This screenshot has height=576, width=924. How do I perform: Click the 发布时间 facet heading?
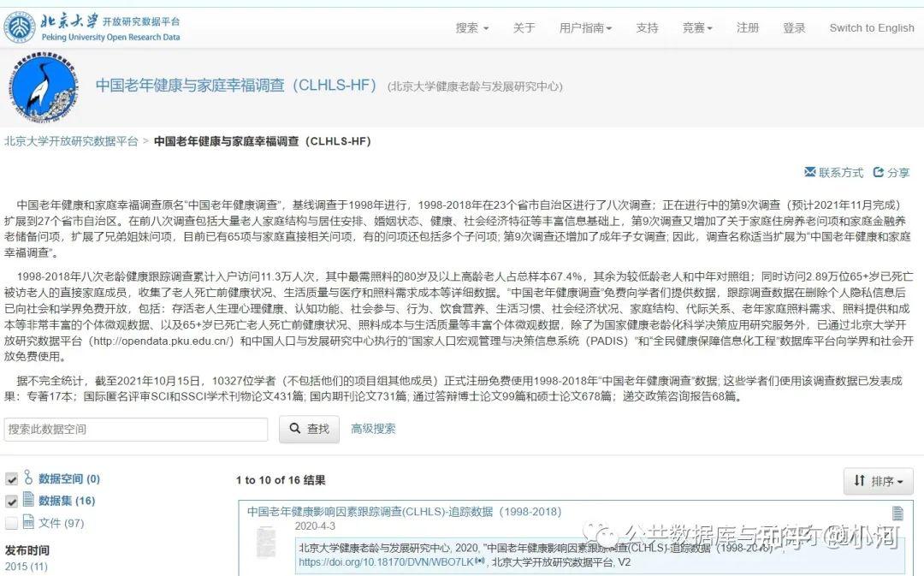[x=27, y=550]
